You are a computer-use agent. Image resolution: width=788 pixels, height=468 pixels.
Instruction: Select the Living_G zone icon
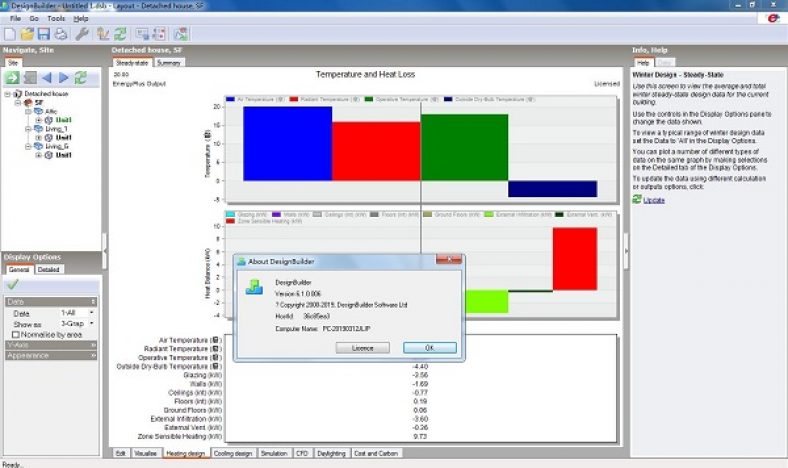(38, 146)
